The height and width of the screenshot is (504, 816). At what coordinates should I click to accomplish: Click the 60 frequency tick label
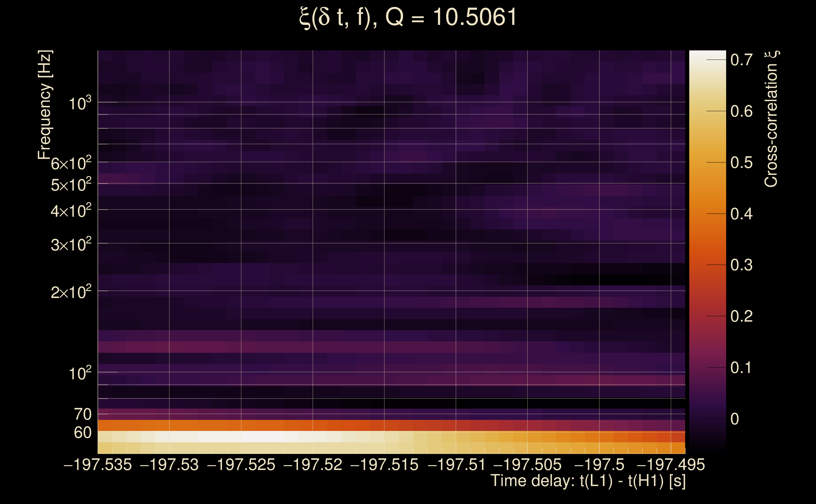(82, 433)
